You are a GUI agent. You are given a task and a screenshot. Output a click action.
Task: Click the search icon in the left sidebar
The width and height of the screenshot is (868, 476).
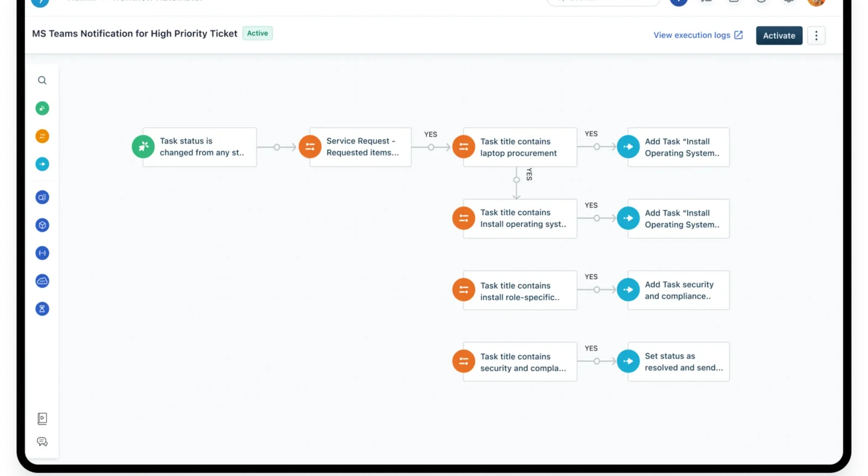(x=42, y=80)
